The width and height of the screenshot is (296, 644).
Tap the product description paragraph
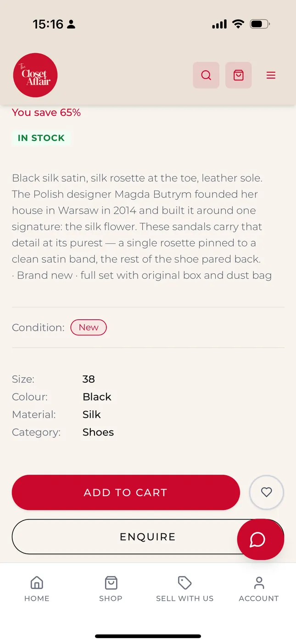point(142,226)
